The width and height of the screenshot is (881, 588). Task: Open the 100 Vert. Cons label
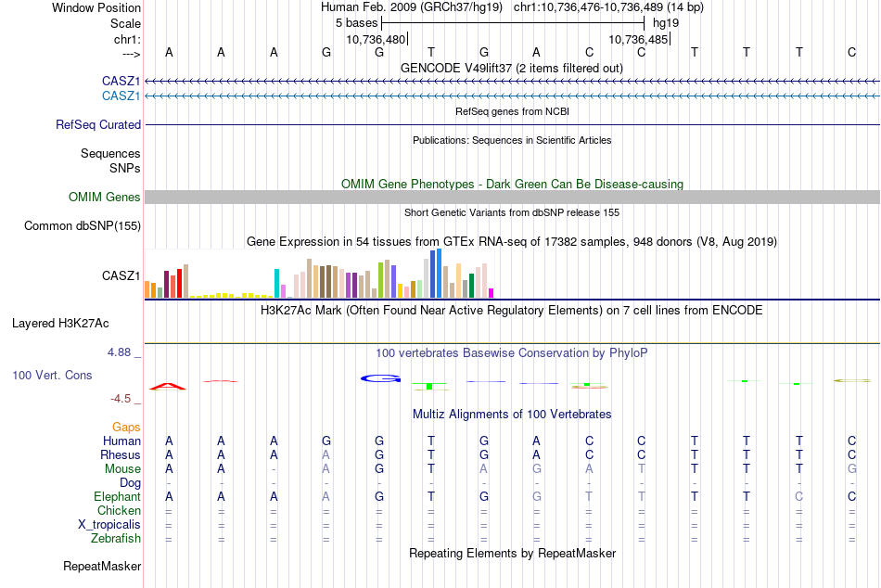pyautogui.click(x=52, y=375)
